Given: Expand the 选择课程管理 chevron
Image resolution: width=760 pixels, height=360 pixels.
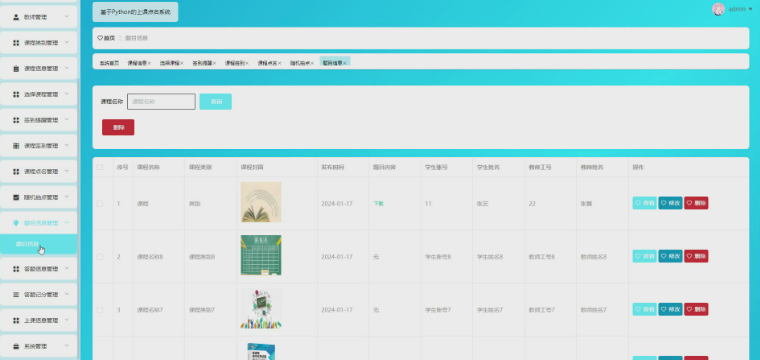Looking at the screenshot, I should click(67, 94).
